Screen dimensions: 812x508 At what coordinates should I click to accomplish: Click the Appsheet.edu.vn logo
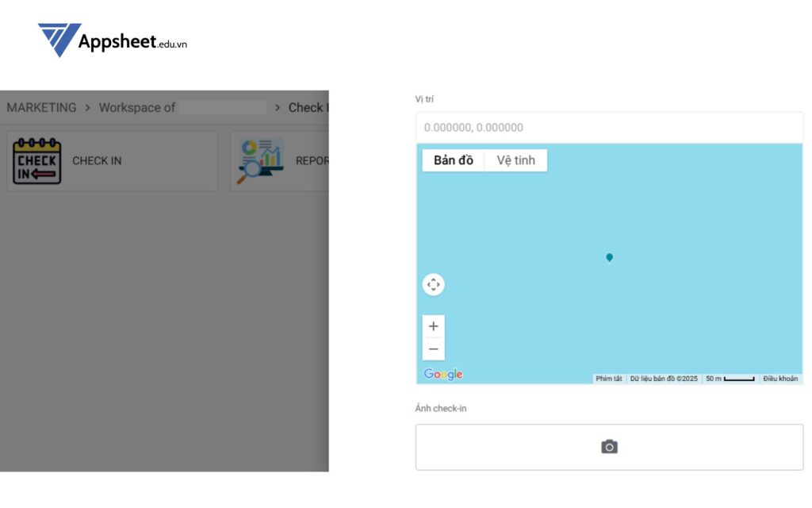coord(112,40)
